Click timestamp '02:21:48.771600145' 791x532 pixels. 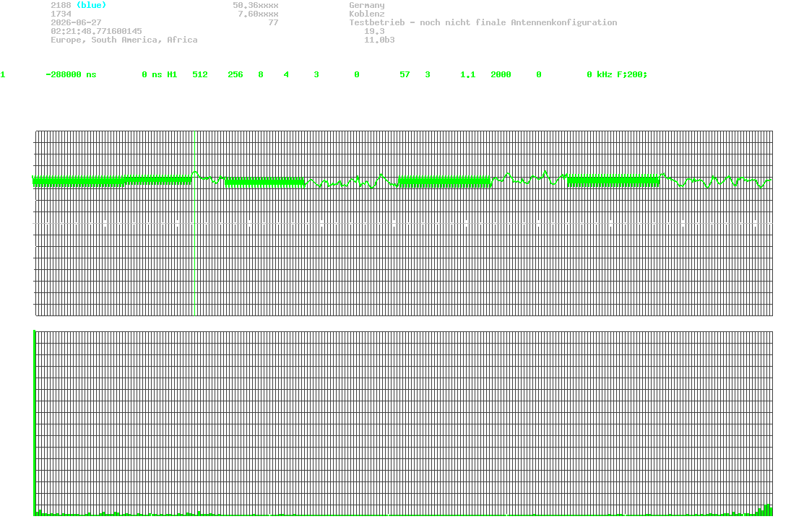point(96,31)
